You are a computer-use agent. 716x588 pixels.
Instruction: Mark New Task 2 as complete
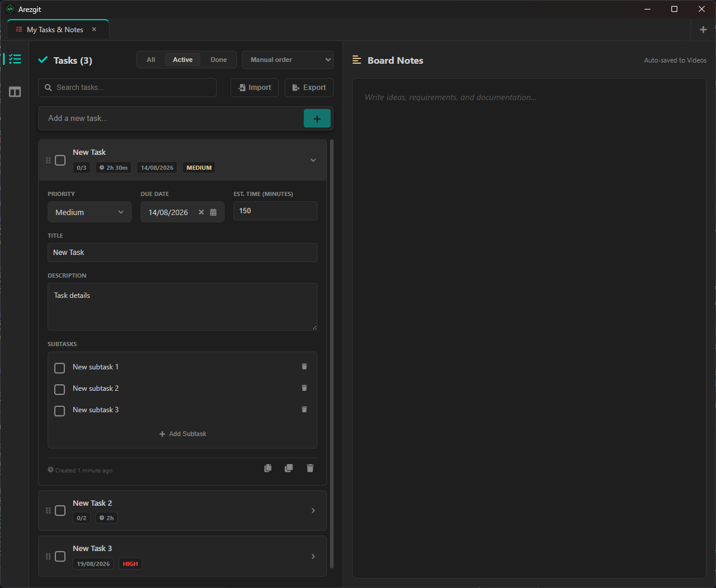click(x=60, y=511)
